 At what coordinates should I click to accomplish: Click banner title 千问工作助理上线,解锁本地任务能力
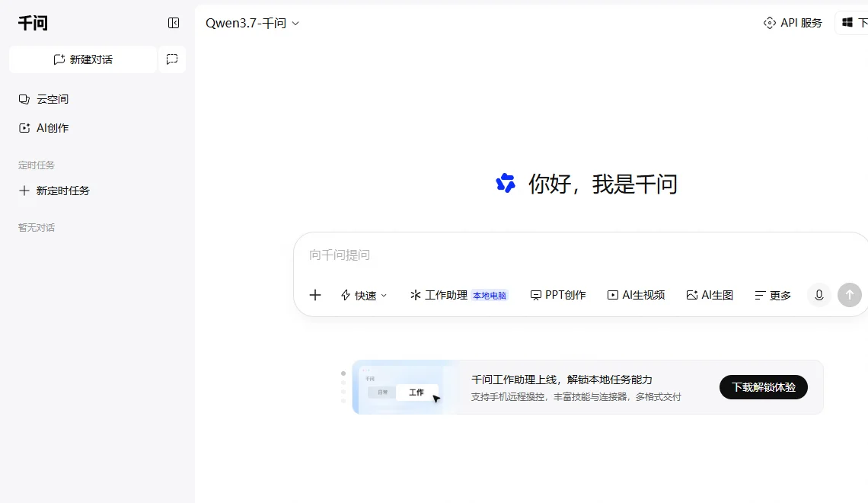pyautogui.click(x=561, y=380)
